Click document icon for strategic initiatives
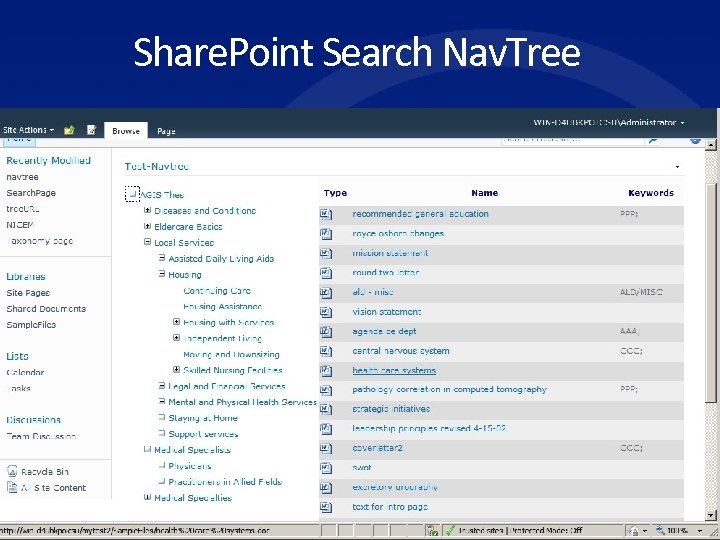The height and width of the screenshot is (540, 720). coord(326,410)
